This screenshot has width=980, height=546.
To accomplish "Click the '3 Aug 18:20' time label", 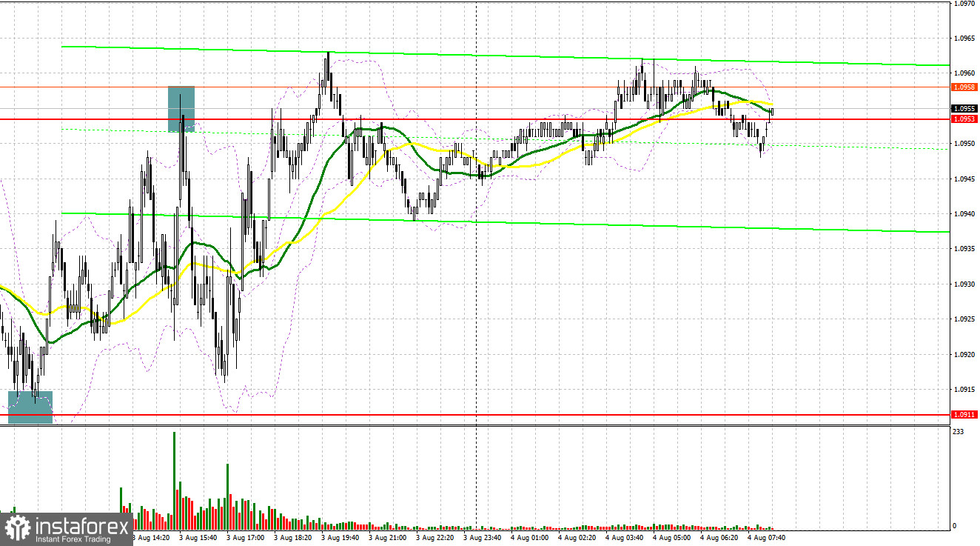I will coord(295,536).
